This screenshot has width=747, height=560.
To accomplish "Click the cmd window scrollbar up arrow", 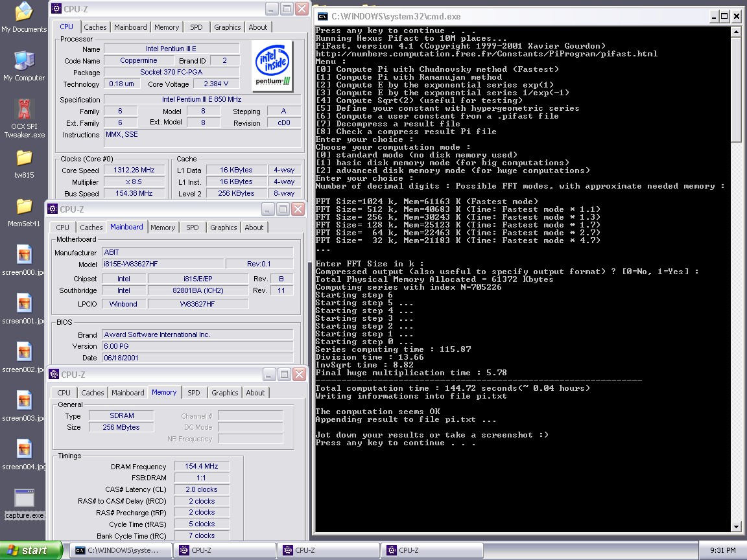I will point(736,32).
